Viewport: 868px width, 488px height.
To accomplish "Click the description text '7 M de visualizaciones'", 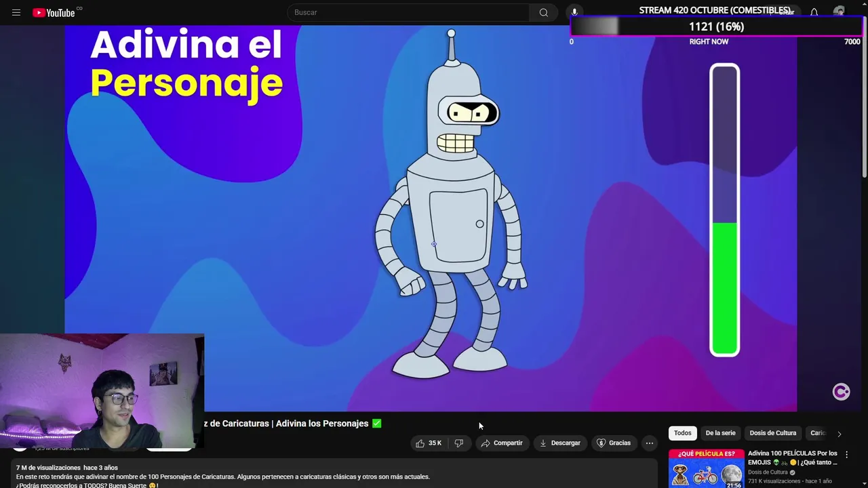I will tap(48, 468).
